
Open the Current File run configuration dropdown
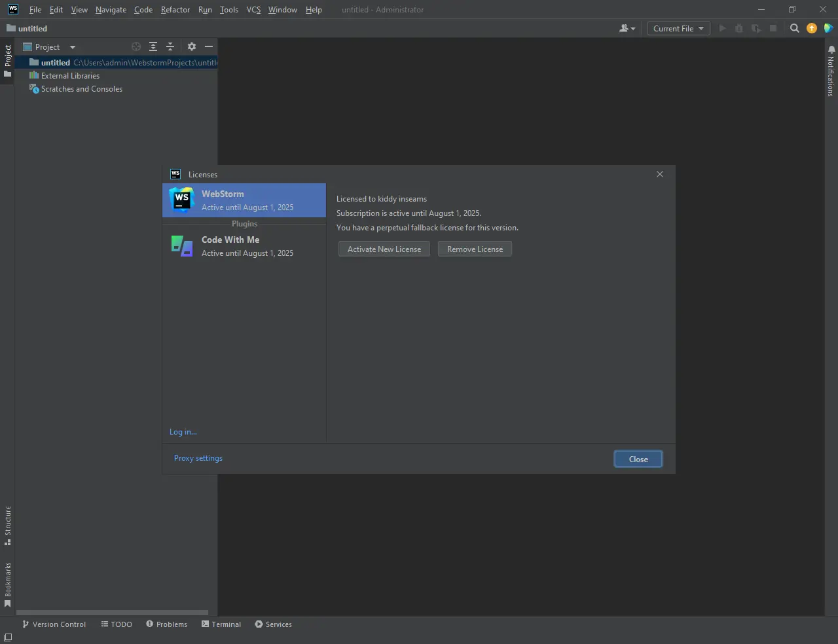678,28
